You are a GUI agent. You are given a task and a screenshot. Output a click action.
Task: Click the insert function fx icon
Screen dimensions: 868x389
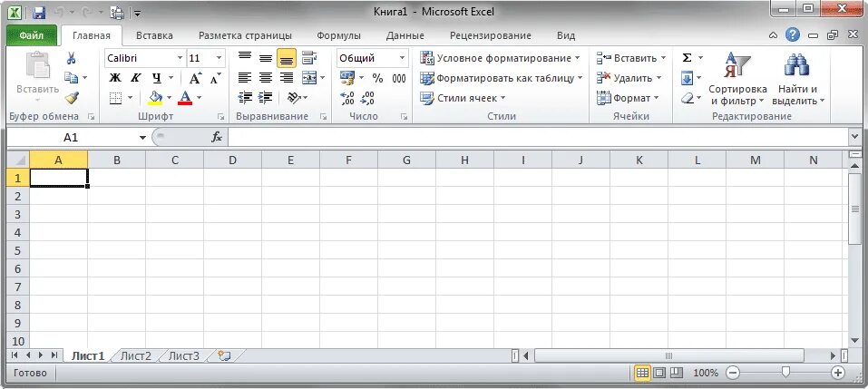(217, 137)
